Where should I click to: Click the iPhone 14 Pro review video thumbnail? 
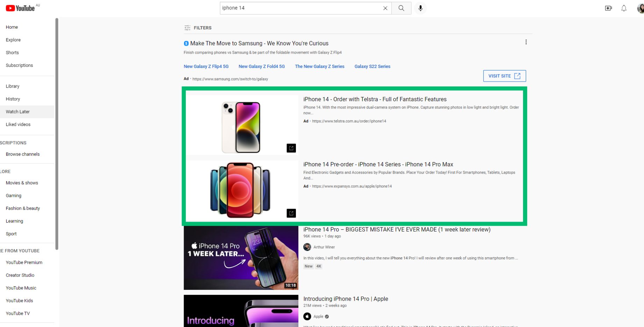(x=241, y=258)
